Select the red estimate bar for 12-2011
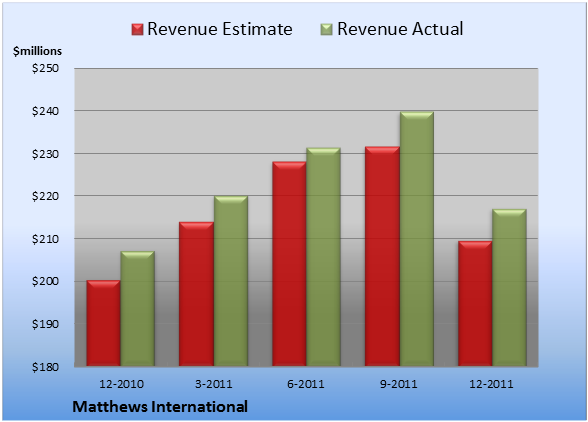 point(475,303)
